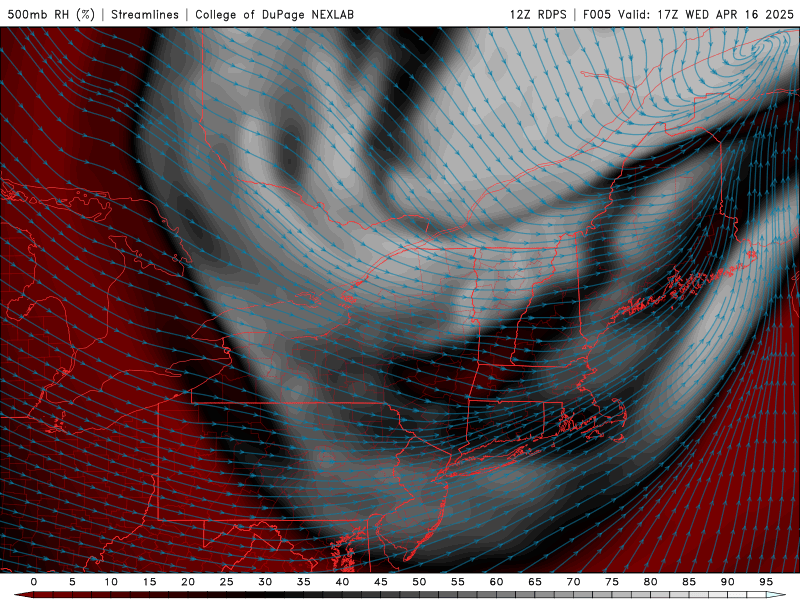800x600 pixels.
Task: Click the colorbar label "50"
Action: [419, 582]
